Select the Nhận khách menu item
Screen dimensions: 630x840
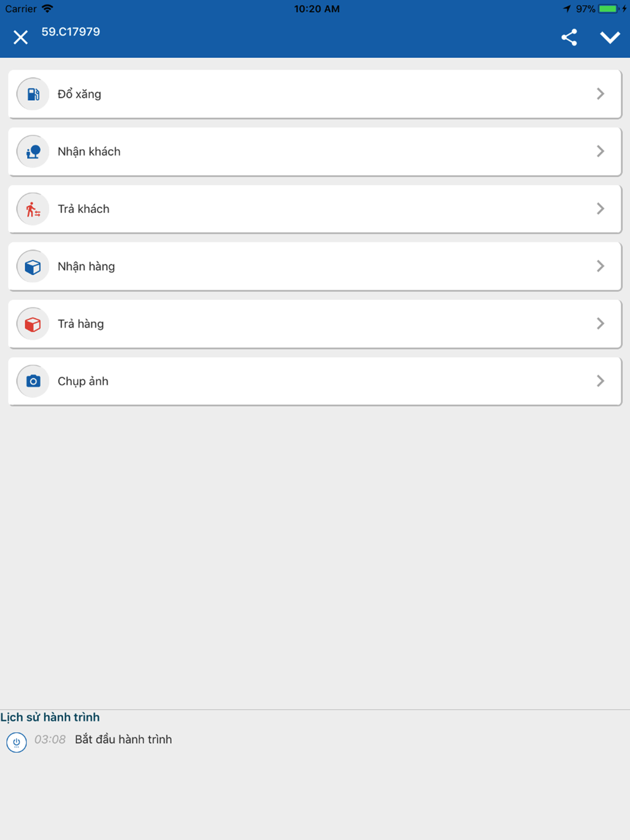point(315,151)
